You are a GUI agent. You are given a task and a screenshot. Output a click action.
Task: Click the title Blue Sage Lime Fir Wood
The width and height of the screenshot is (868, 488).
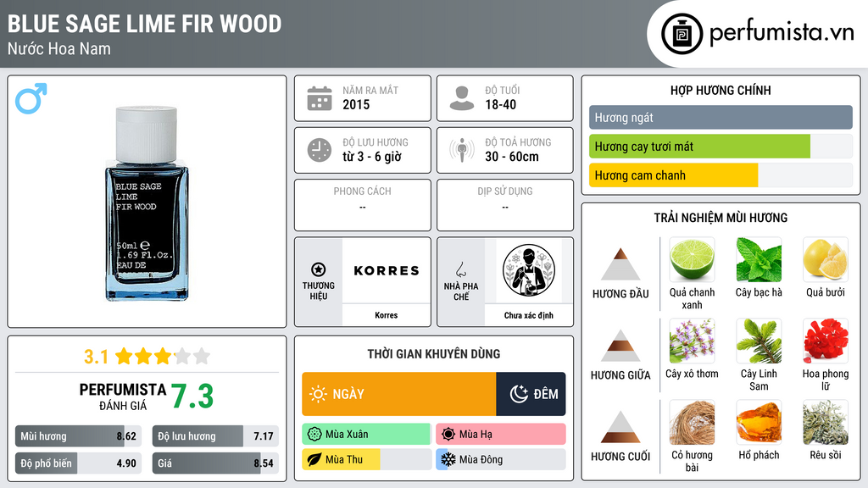[144, 24]
